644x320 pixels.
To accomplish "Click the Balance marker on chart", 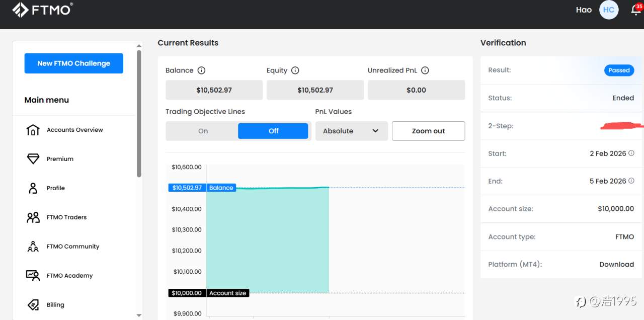I will click(x=202, y=188).
